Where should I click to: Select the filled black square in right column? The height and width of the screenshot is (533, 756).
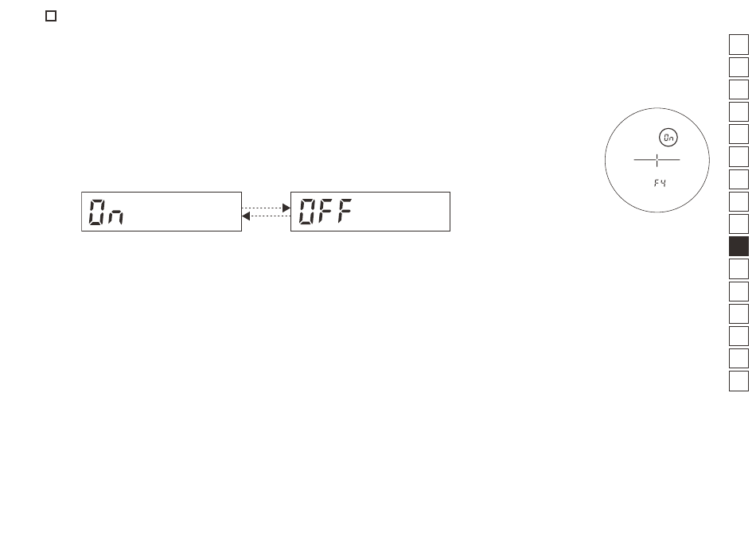coord(738,247)
